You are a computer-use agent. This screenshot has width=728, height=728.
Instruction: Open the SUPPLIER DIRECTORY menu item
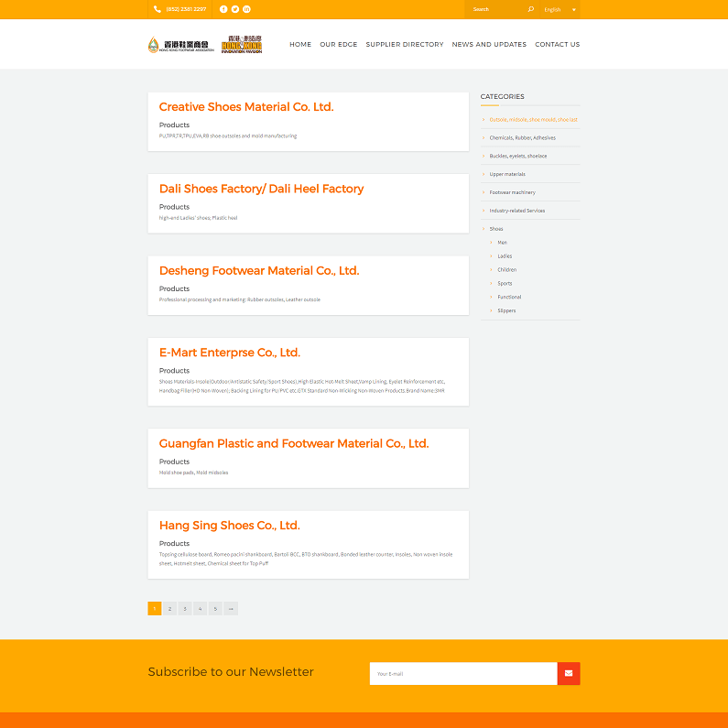click(x=405, y=45)
